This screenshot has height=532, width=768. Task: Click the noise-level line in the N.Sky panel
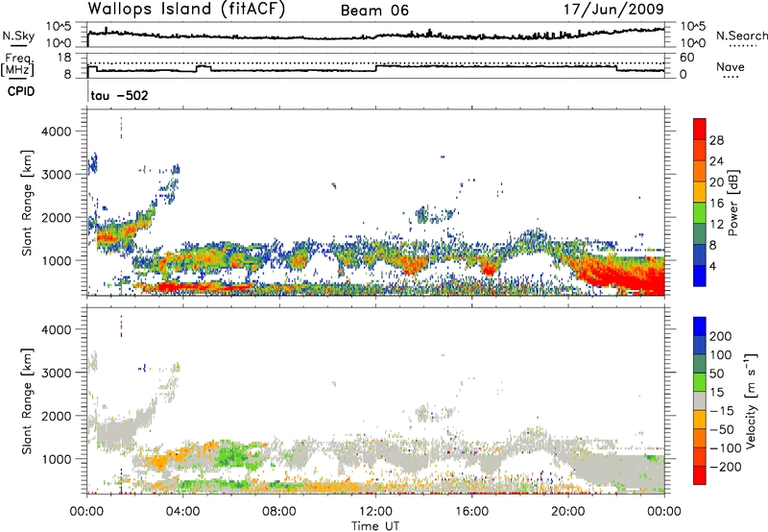click(375, 35)
